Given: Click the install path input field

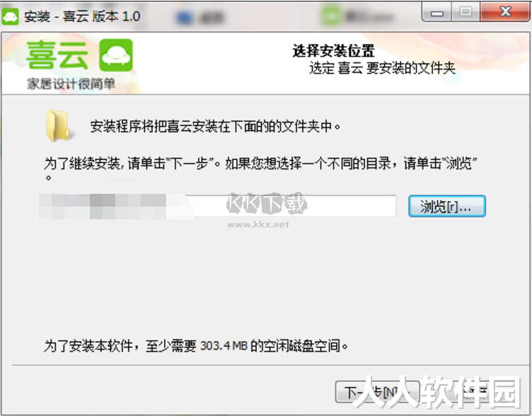Looking at the screenshot, I should 217,206.
